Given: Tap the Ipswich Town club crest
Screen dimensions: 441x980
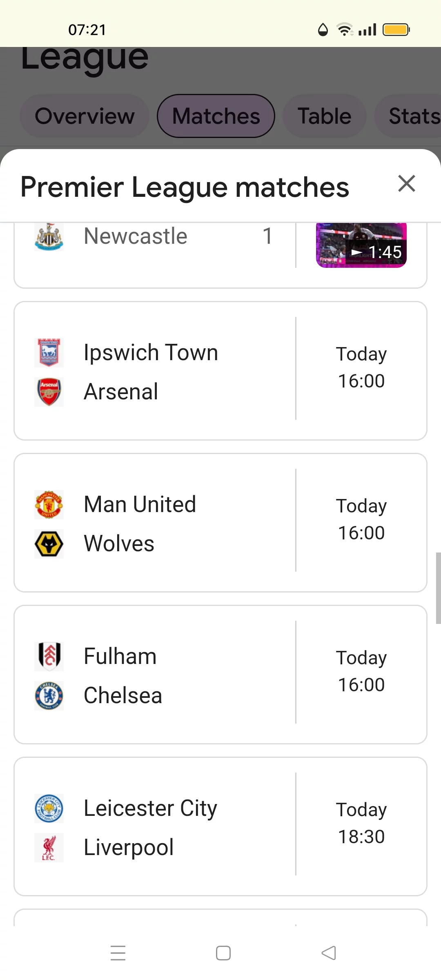Looking at the screenshot, I should pos(49,352).
